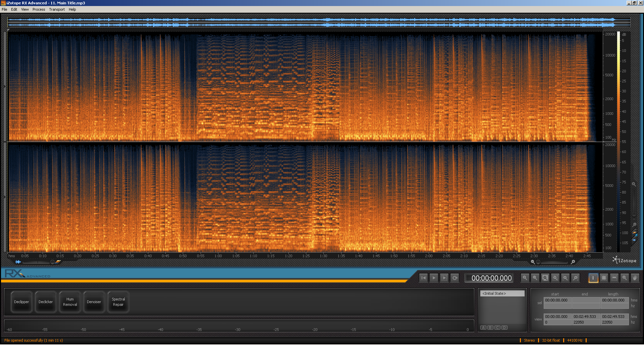Image resolution: width=644 pixels, height=345 pixels.
Task: Select the magnify zoom tool
Action: [624, 278]
